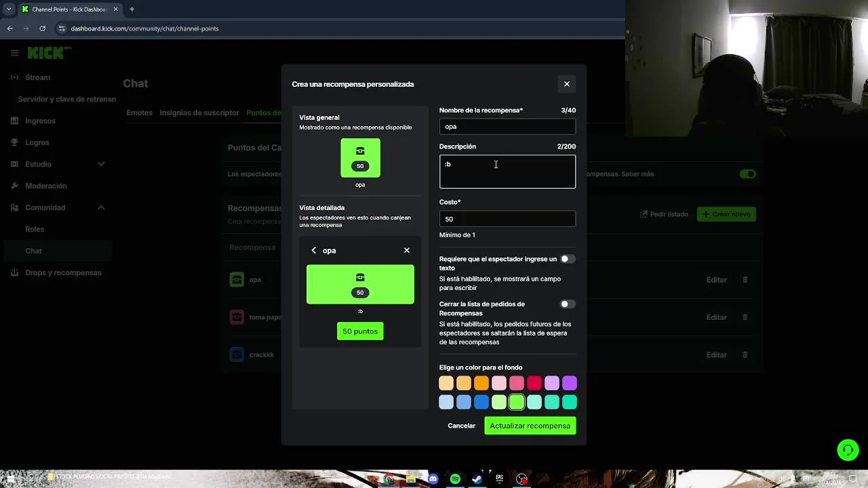Click the green reward banner in Vista detallada

tap(360, 285)
